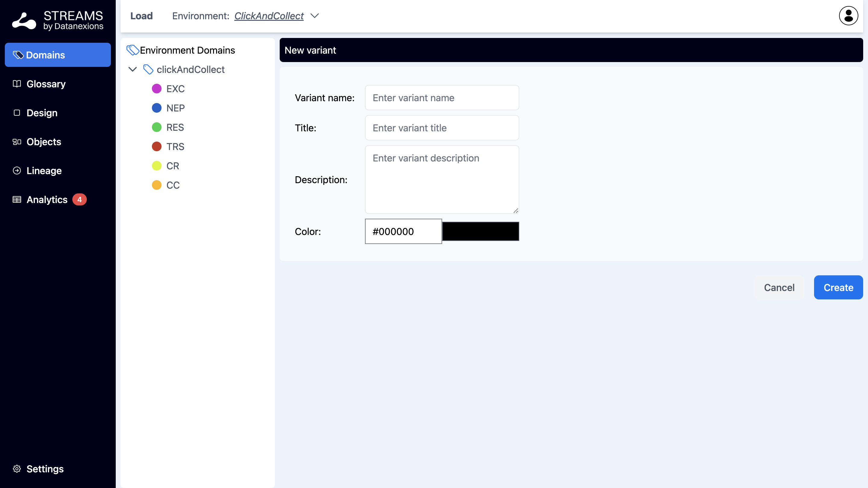
Task: Open the Environment dropdown chevron
Action: tap(314, 16)
